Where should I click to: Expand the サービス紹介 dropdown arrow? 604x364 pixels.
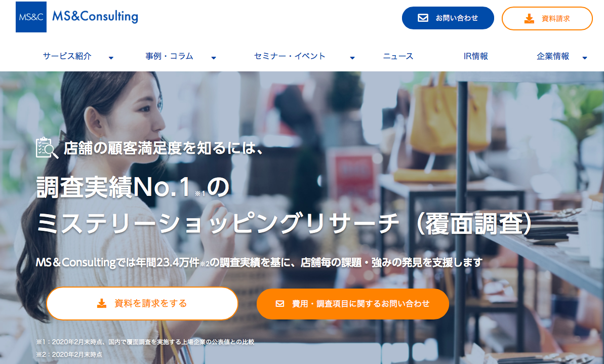coord(111,58)
